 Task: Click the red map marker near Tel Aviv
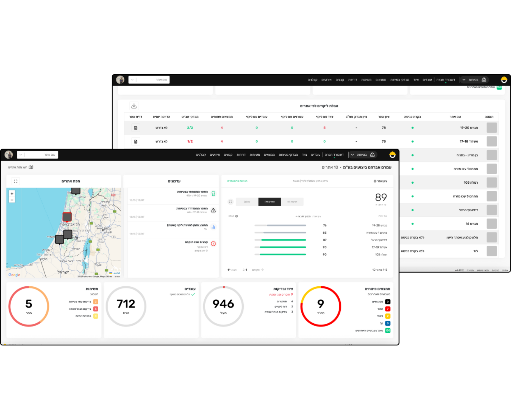coord(67,217)
